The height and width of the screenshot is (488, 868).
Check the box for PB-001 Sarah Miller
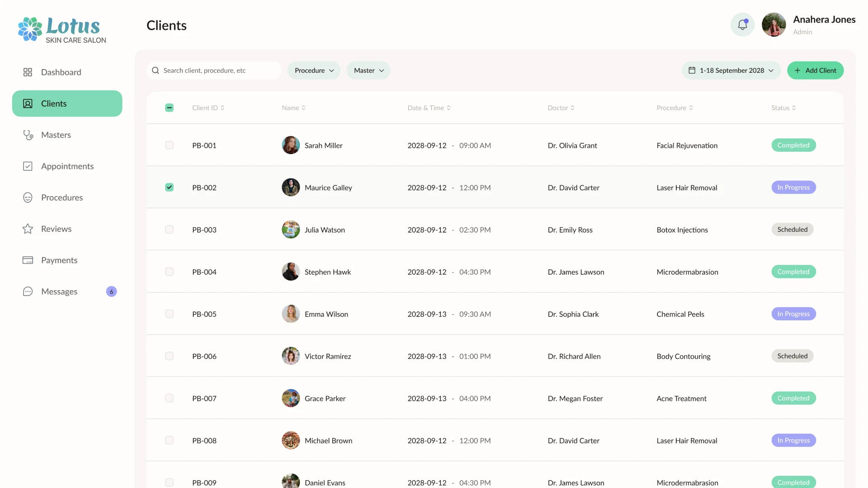click(169, 145)
